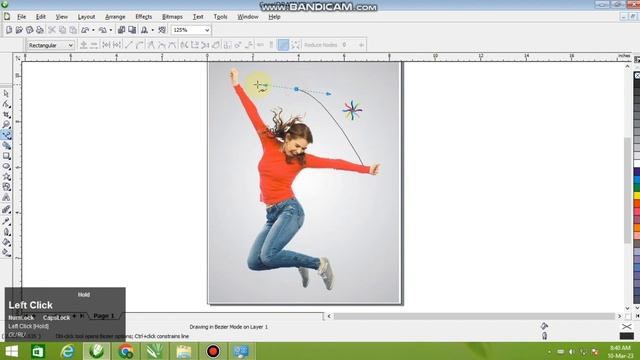The height and width of the screenshot is (360, 640).
Task: Open the Help menu
Action: pyautogui.click(x=274, y=17)
